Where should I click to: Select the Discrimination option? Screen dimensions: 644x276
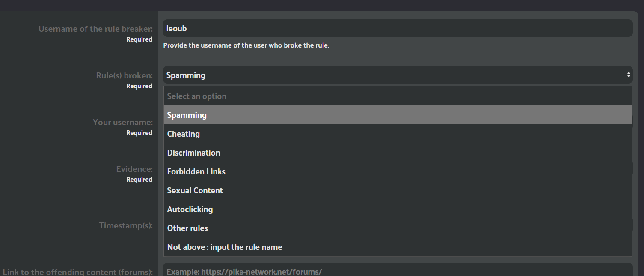[x=398, y=153]
